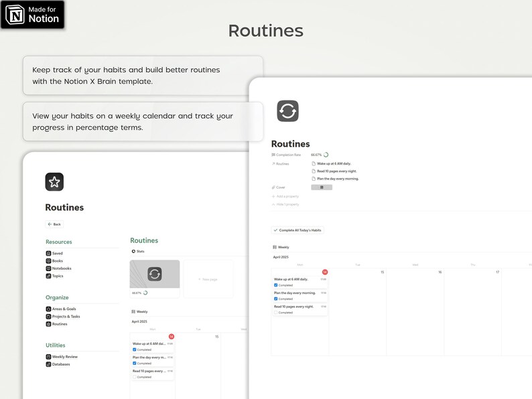
Task: Open the Routines item under Organize
Action: 57,324
